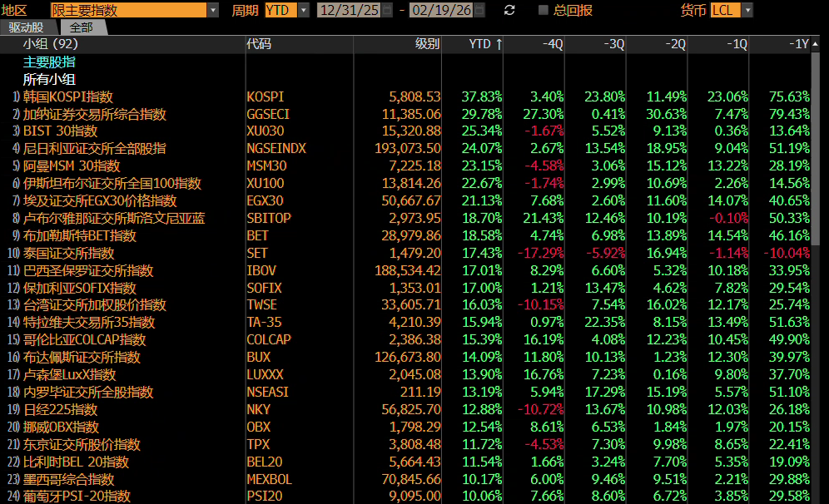Click the scrollbar up arrow

click(x=815, y=44)
